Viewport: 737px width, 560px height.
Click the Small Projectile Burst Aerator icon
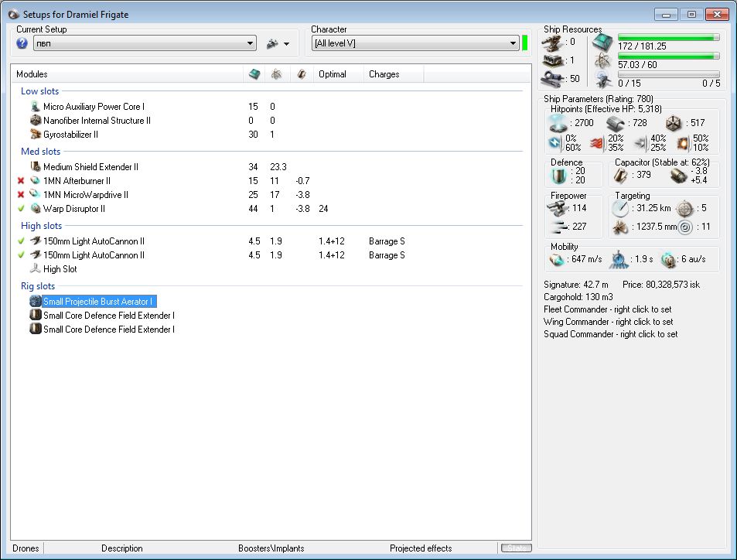36,301
